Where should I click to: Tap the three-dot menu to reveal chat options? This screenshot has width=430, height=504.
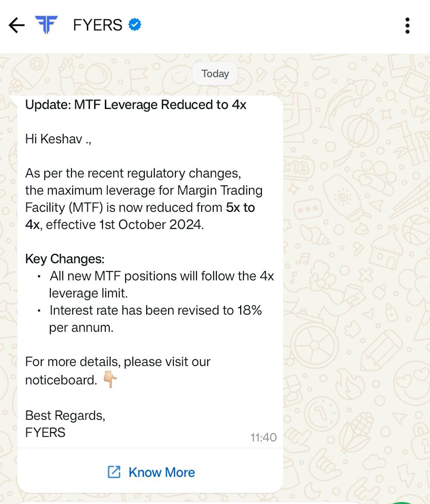pyautogui.click(x=407, y=25)
